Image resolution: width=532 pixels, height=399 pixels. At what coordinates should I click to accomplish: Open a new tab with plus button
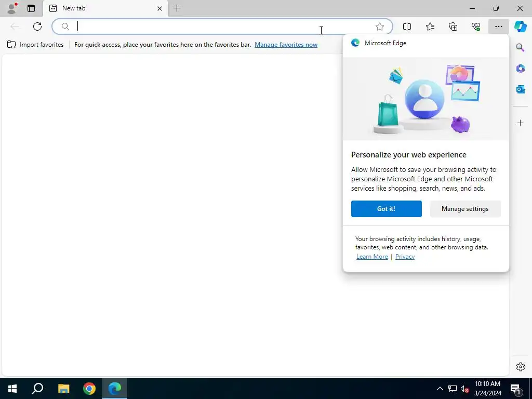[177, 8]
